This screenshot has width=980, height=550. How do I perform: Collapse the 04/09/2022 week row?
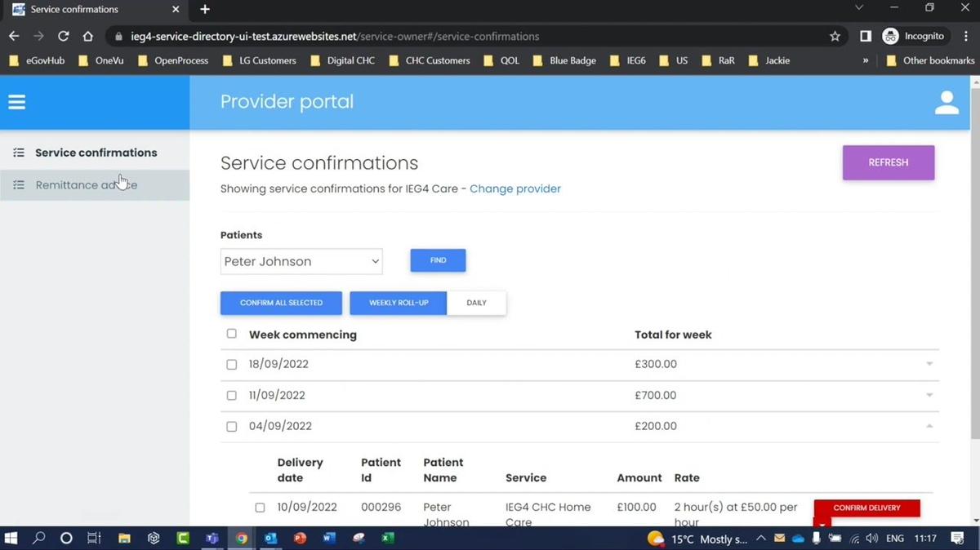929,425
